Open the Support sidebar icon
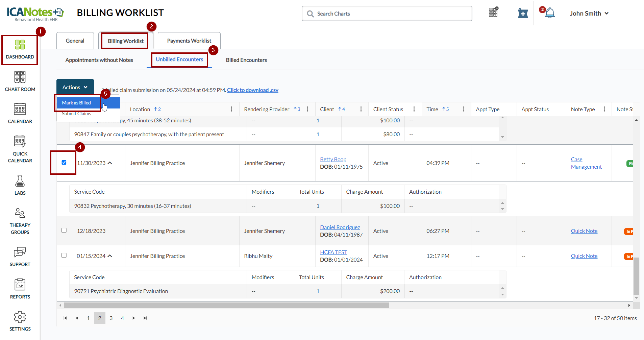Viewport: 644px width, 340px height. (20, 257)
